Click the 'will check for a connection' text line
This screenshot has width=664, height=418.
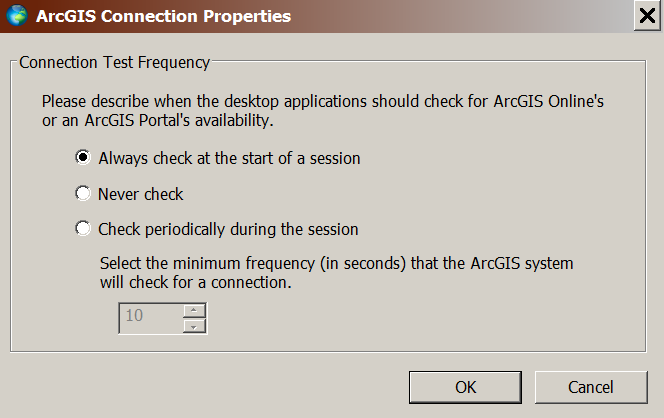coord(196,282)
